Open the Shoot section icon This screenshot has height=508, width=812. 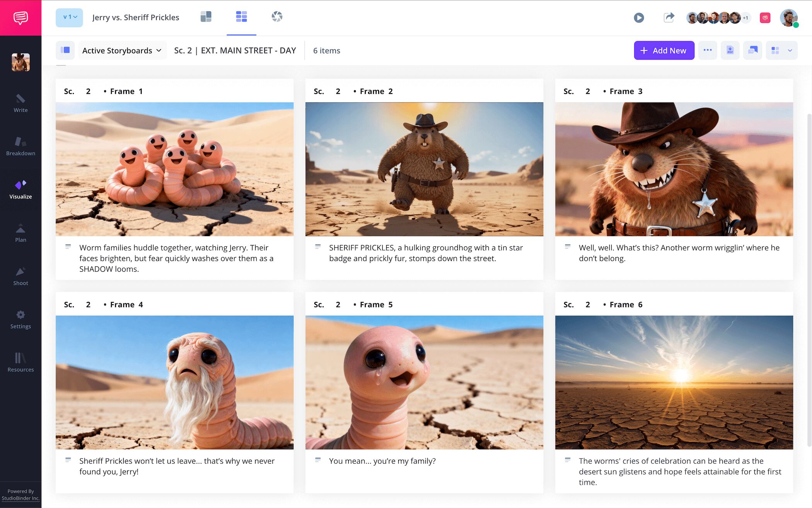pos(20,276)
